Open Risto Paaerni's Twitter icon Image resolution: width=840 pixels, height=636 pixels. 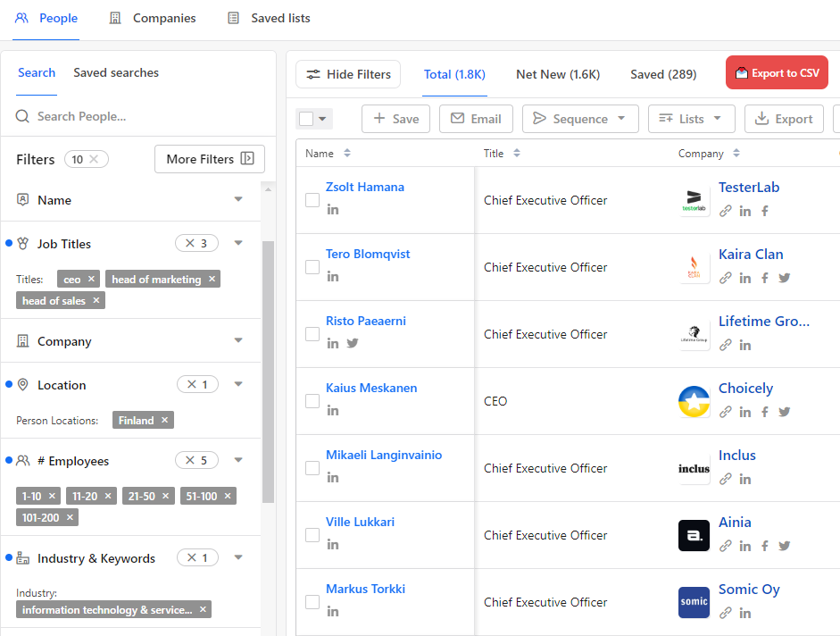352,343
